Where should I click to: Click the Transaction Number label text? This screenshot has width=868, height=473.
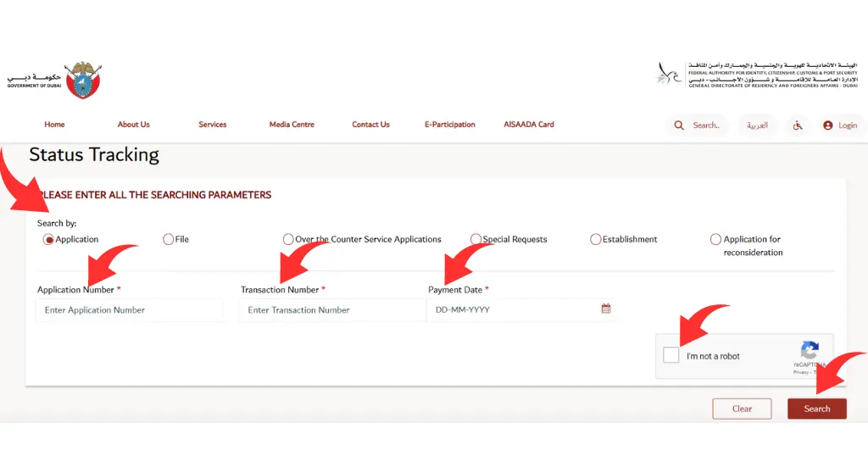coord(280,290)
